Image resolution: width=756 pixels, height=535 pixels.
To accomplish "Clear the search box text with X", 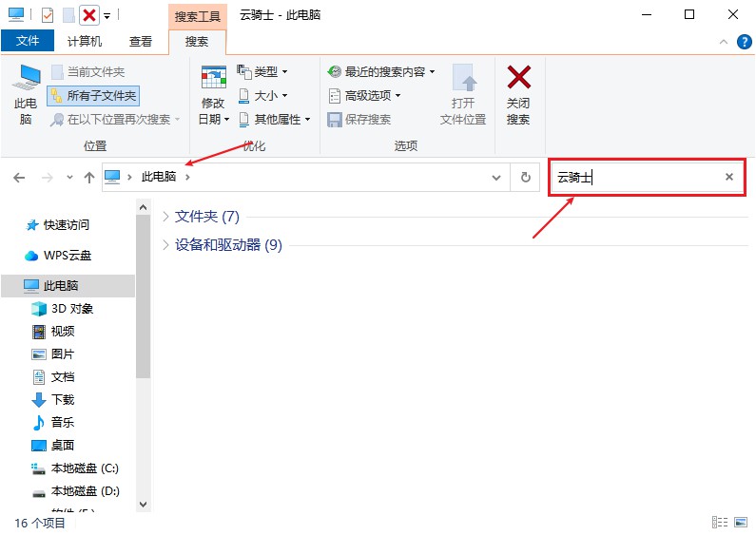I will tap(729, 177).
